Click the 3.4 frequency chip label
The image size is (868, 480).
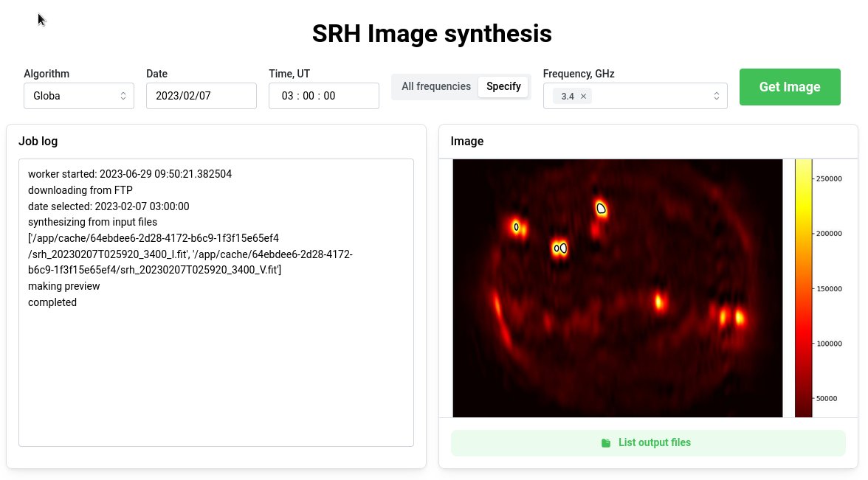click(x=568, y=96)
